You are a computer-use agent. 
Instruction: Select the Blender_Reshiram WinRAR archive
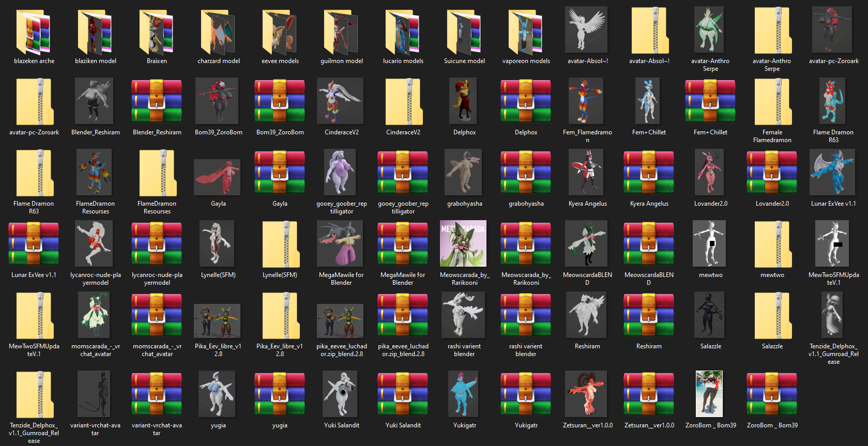pos(157,101)
